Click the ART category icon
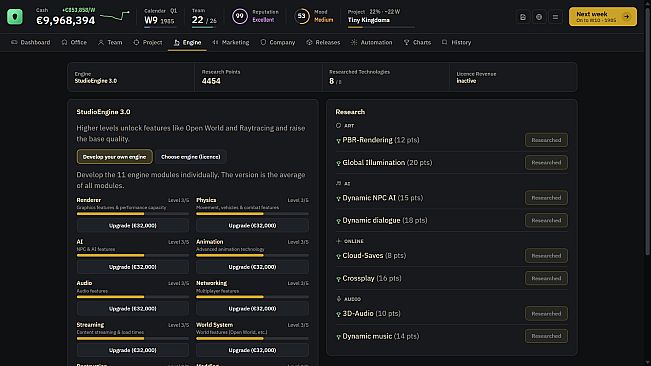Viewport: 651px width, 366px height. (338, 125)
